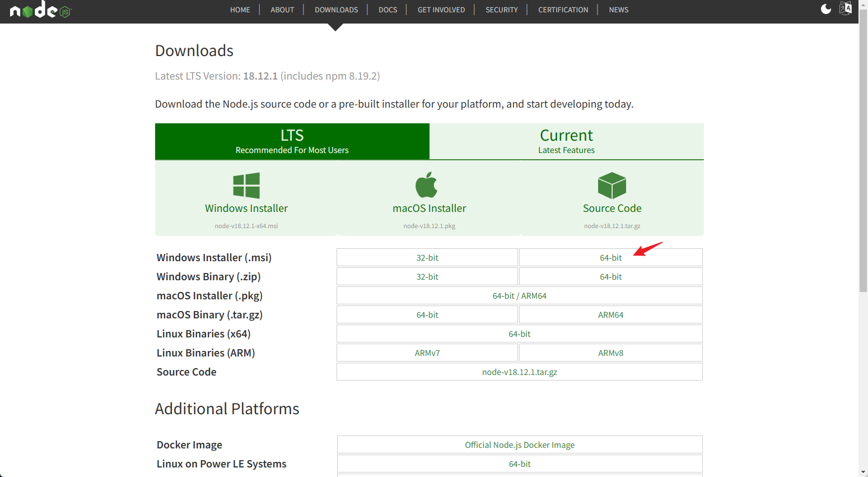This screenshot has height=477, width=868.
Task: Click the Linux Binaries (ARM) row label
Action: (206, 353)
